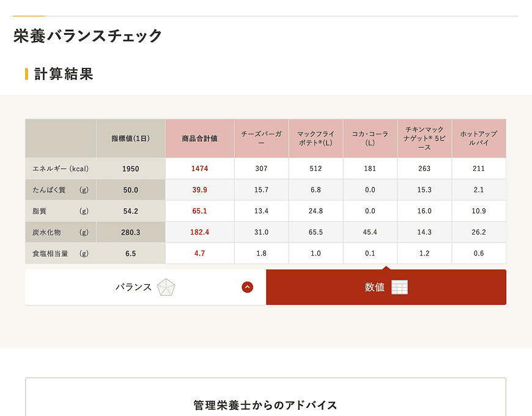Viewport: 532px width, 416px height.
Task: Collapse results with the red chevron button
Action: [x=247, y=287]
